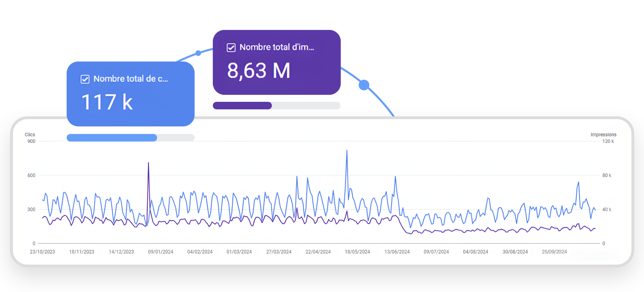Click the purple progress bar under impressions card
This screenshot has height=292, width=644.
click(277, 105)
